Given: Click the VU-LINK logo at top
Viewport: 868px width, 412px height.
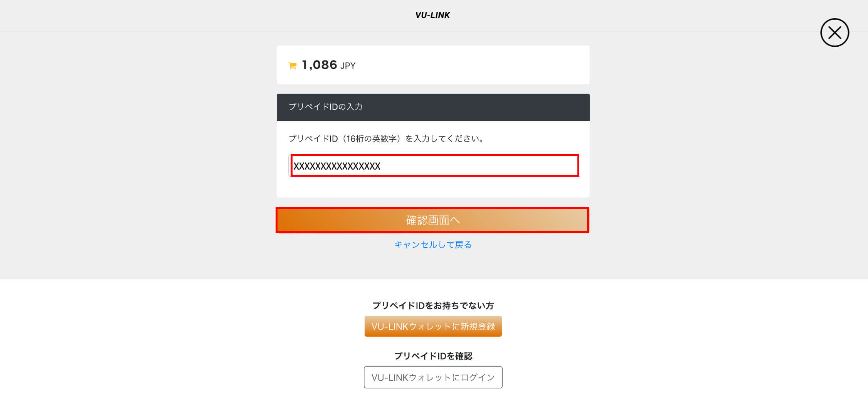Looking at the screenshot, I should tap(432, 15).
